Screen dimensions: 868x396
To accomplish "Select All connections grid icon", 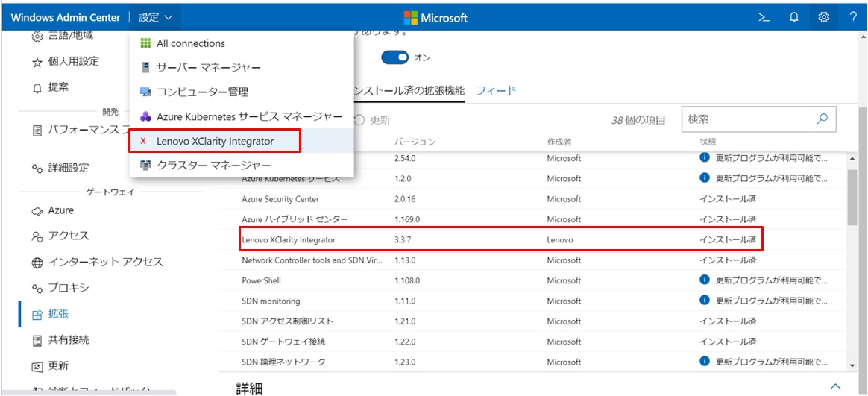I will click(145, 43).
